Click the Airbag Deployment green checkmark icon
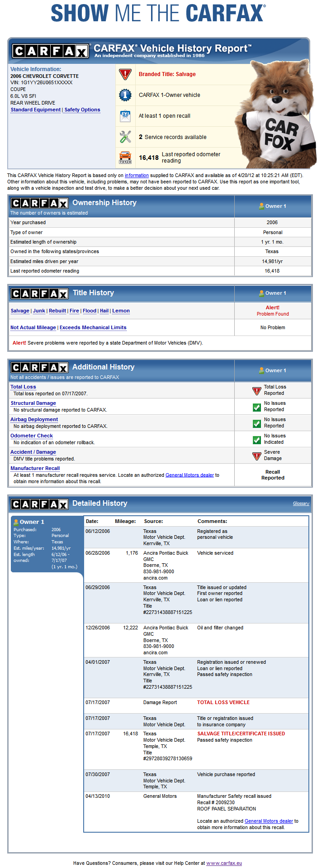This screenshot has width=317, height=868. [256, 423]
